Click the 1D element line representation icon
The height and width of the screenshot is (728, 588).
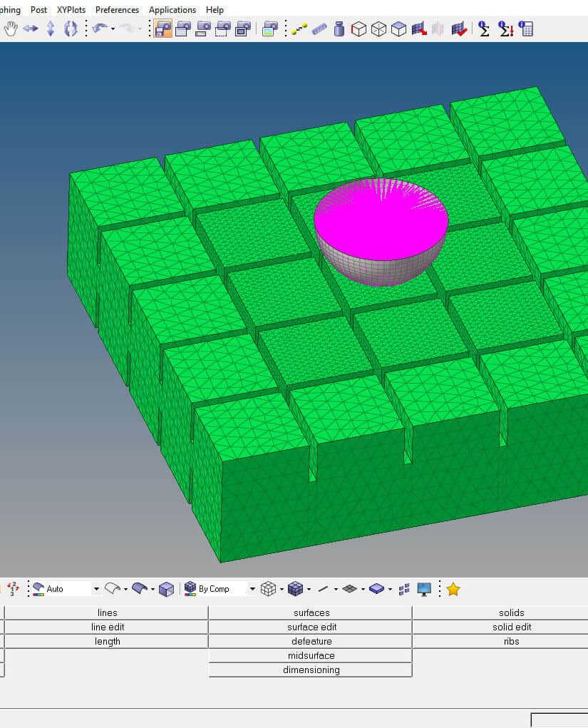[x=323, y=589]
